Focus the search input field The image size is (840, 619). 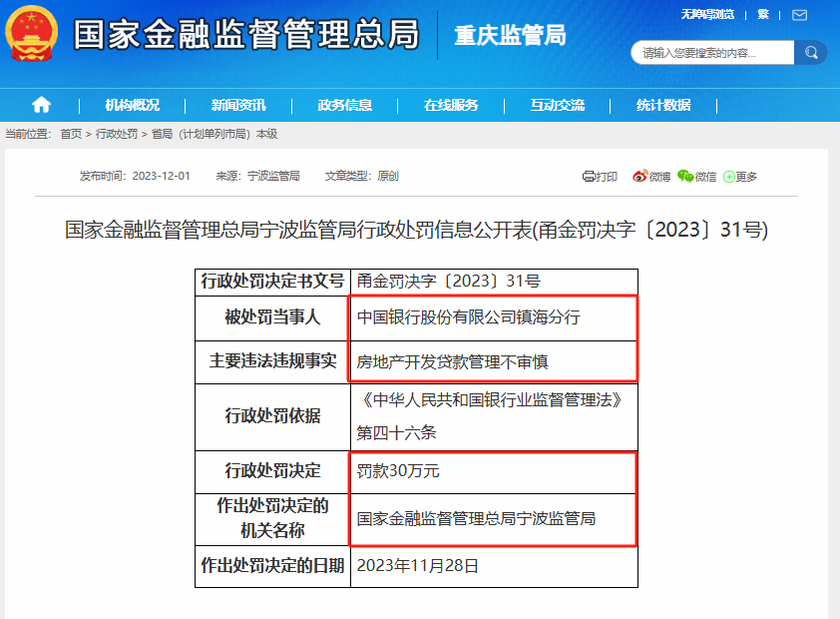click(x=712, y=53)
